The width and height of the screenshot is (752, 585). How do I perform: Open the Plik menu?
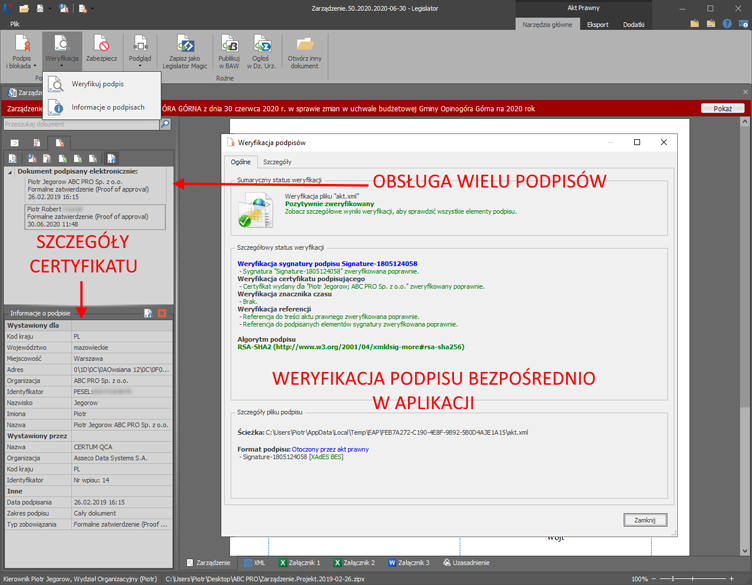coord(15,24)
